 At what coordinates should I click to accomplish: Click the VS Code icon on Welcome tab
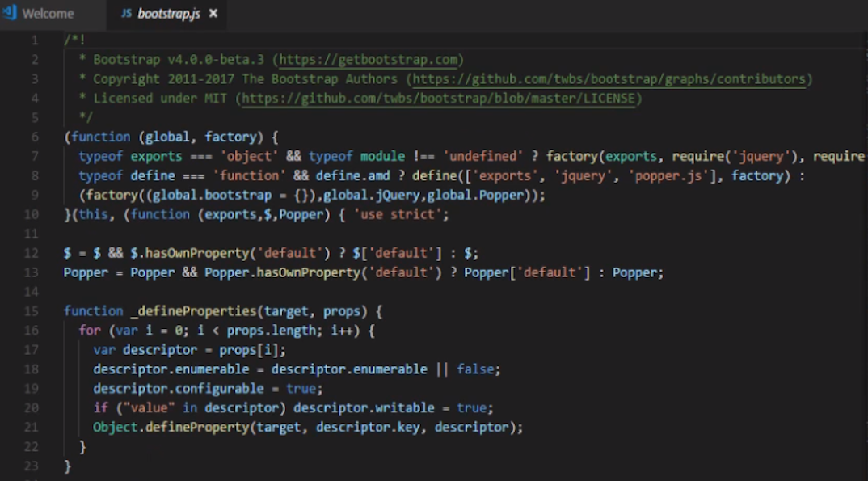click(x=10, y=13)
